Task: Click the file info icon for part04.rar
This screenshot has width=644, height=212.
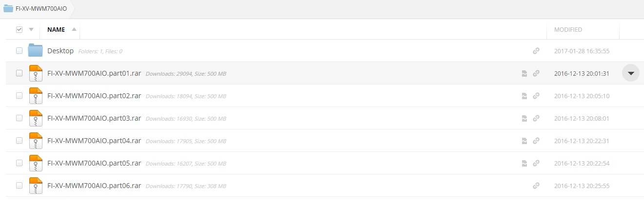Action: (524, 141)
